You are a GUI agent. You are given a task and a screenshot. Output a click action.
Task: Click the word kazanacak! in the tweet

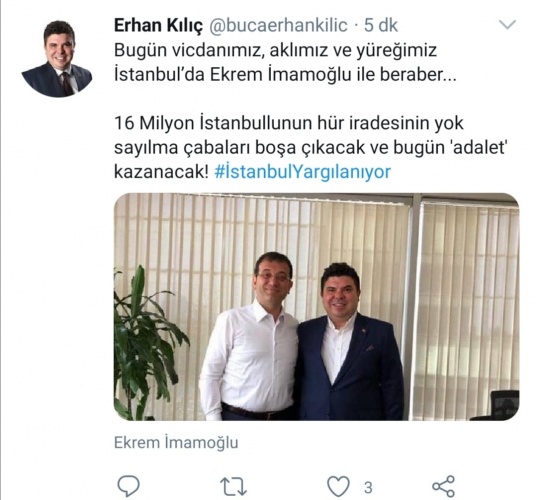point(161,172)
